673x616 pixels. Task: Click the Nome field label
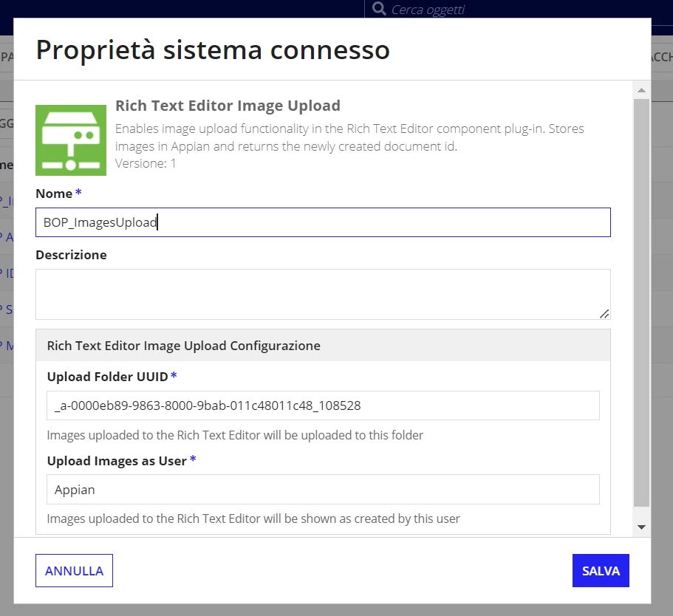point(54,194)
